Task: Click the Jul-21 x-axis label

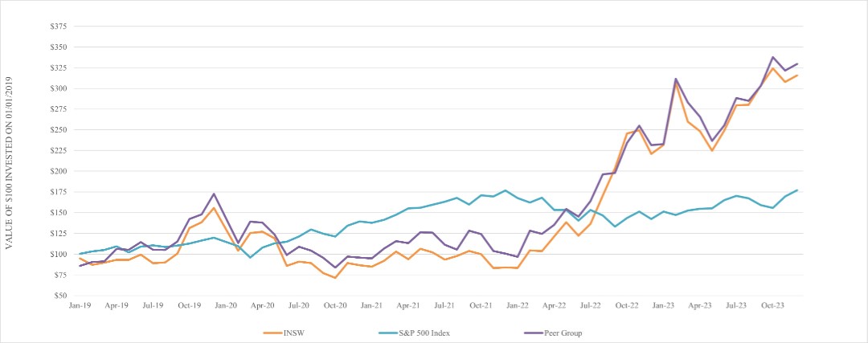Action: pos(444,305)
